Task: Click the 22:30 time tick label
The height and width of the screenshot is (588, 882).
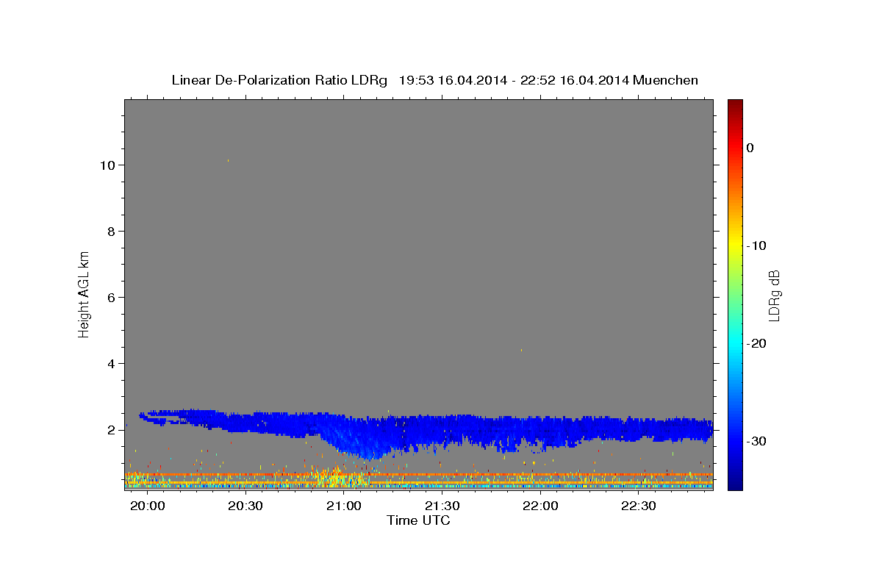Action: click(x=640, y=506)
